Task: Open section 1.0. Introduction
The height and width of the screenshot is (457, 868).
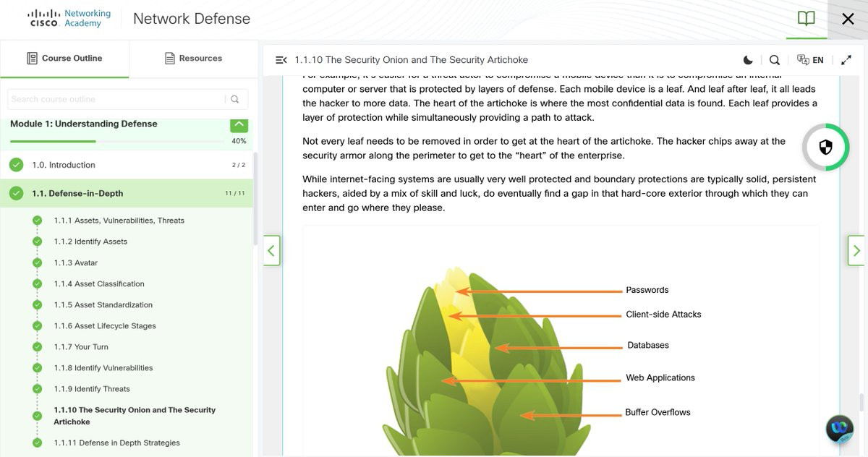Action: [127, 165]
